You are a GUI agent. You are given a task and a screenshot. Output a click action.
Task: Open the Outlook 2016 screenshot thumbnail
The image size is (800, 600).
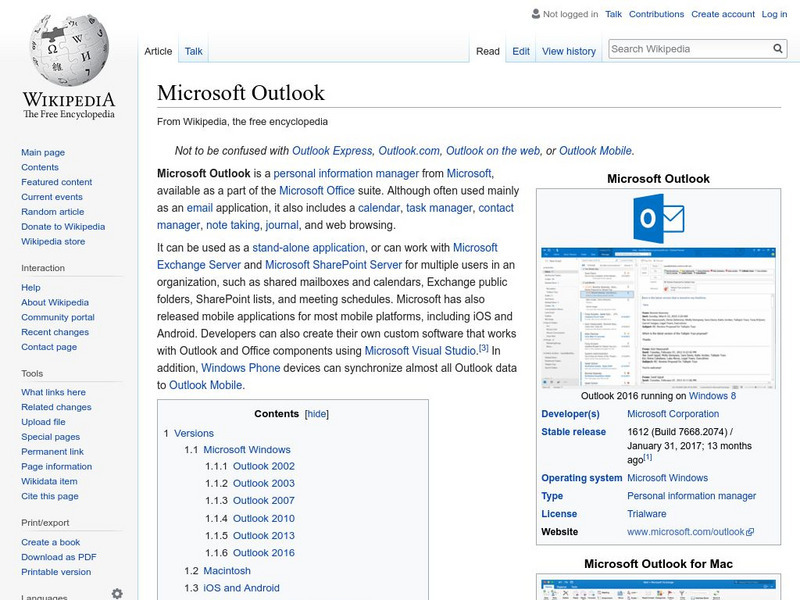pyautogui.click(x=658, y=318)
